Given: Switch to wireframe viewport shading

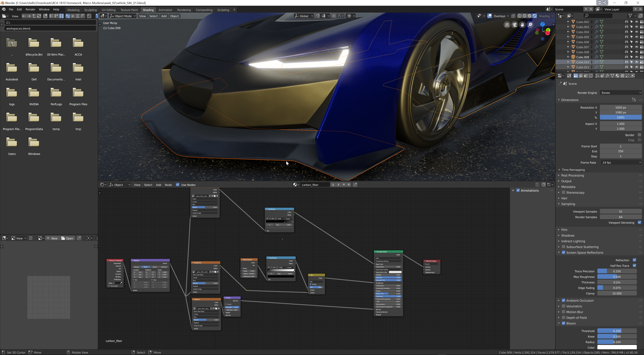Looking at the screenshot, I should click(x=520, y=16).
